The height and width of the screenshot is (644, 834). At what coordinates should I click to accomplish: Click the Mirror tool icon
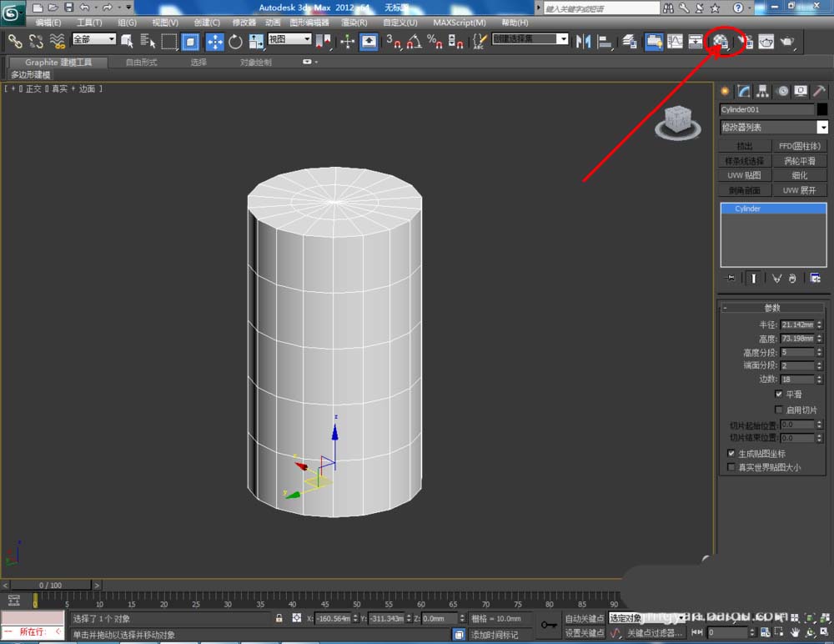pos(584,41)
